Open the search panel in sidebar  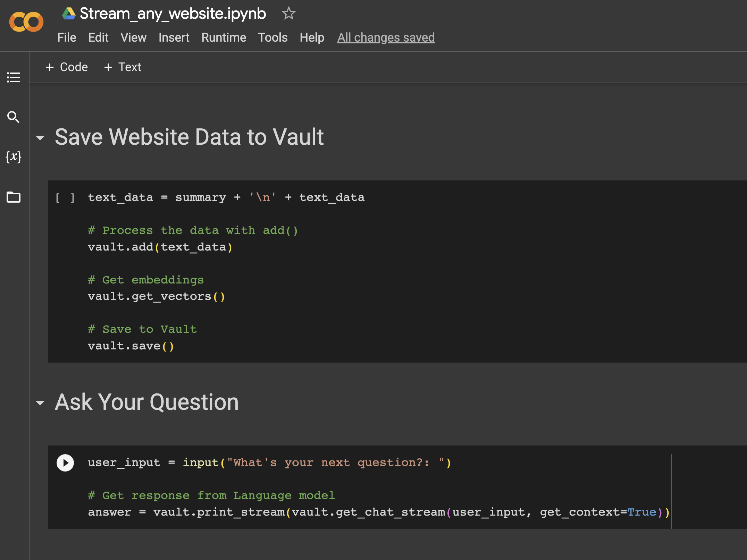13,117
